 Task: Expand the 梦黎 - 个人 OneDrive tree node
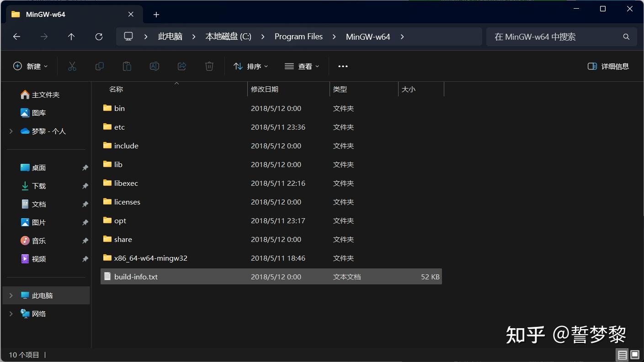[11, 131]
